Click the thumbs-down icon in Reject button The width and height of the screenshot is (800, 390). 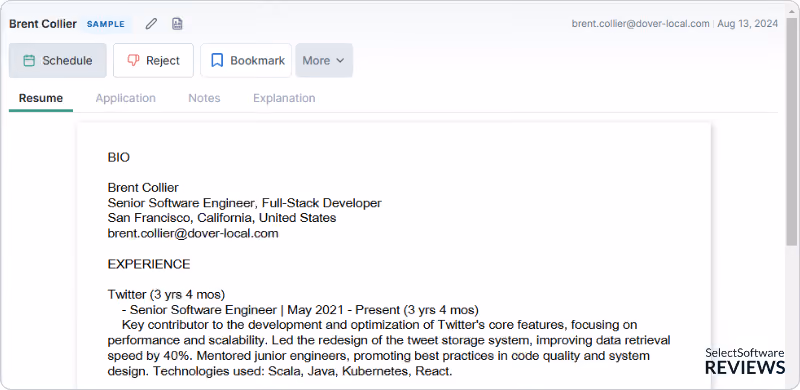pyautogui.click(x=133, y=61)
